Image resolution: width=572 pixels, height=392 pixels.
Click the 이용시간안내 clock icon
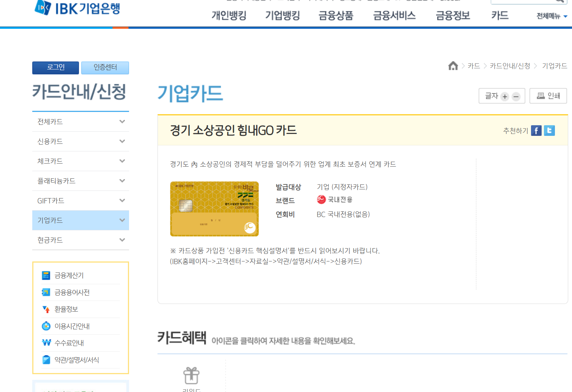[x=46, y=326]
